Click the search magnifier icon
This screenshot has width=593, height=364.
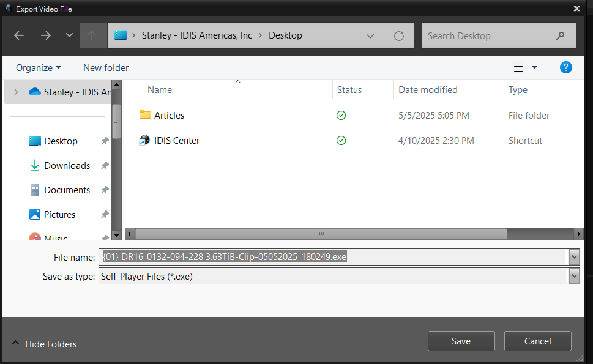560,36
